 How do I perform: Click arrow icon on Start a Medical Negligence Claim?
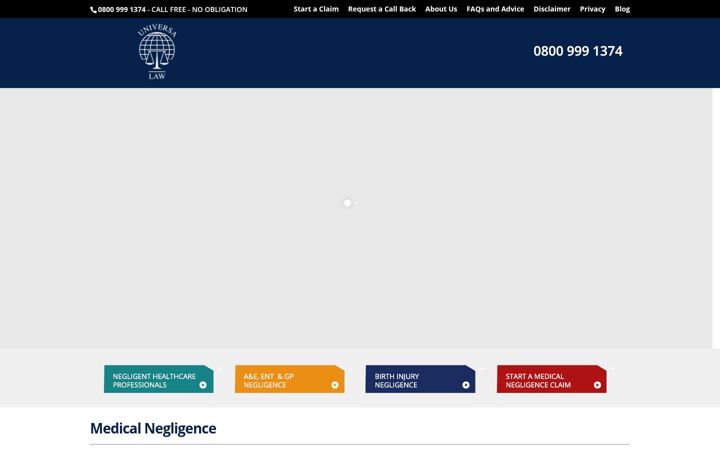pos(597,385)
